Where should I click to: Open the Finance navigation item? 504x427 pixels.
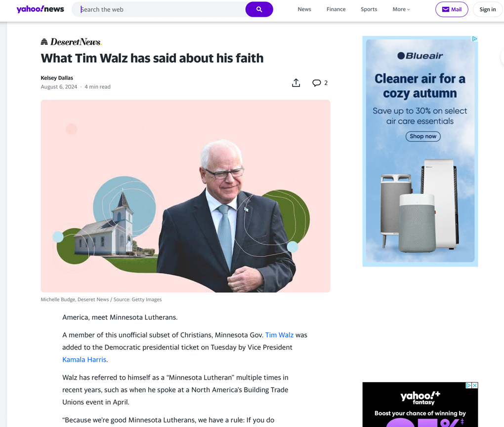(336, 9)
